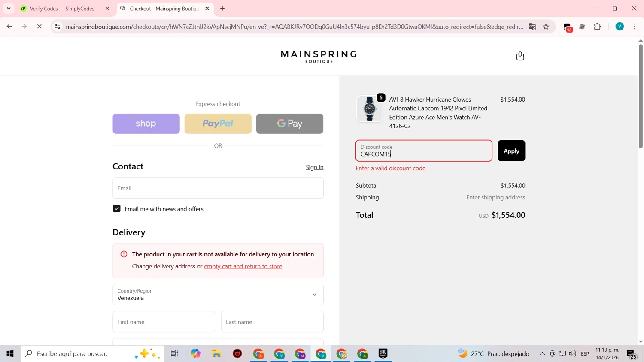The image size is (644, 362).
Task: Open Windows Task View
Action: (x=174, y=354)
